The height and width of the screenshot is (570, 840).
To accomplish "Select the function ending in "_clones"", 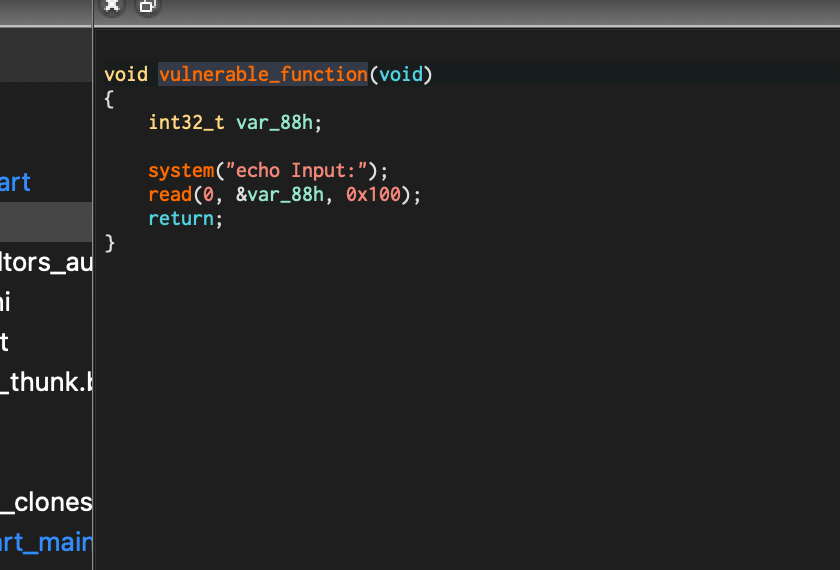I will coord(46,502).
